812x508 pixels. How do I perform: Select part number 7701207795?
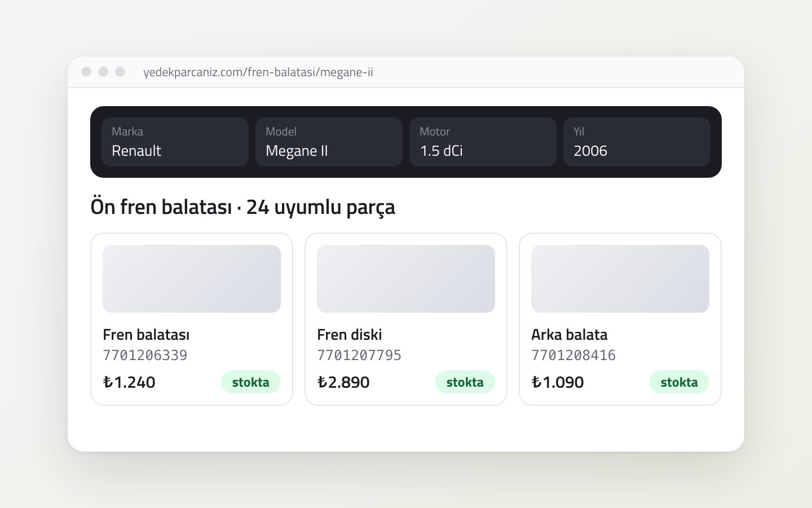359,355
